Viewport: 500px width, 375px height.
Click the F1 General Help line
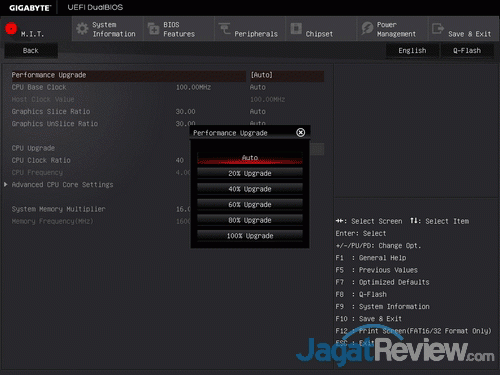pos(371,258)
